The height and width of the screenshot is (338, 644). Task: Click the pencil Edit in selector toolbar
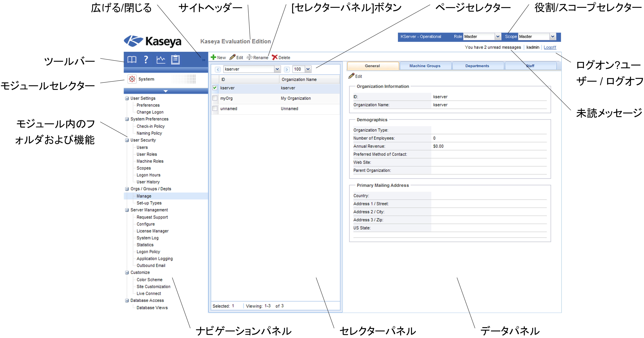click(x=236, y=57)
